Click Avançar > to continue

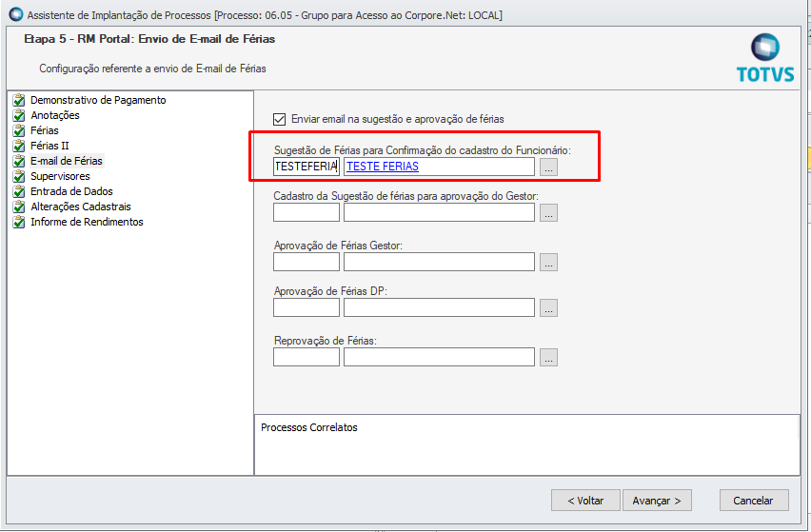[x=657, y=501]
